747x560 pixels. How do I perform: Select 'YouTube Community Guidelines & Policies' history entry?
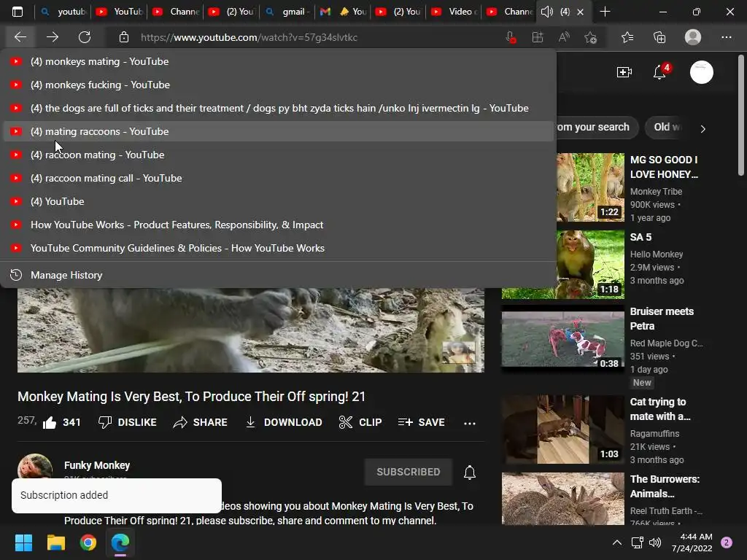tap(279, 248)
